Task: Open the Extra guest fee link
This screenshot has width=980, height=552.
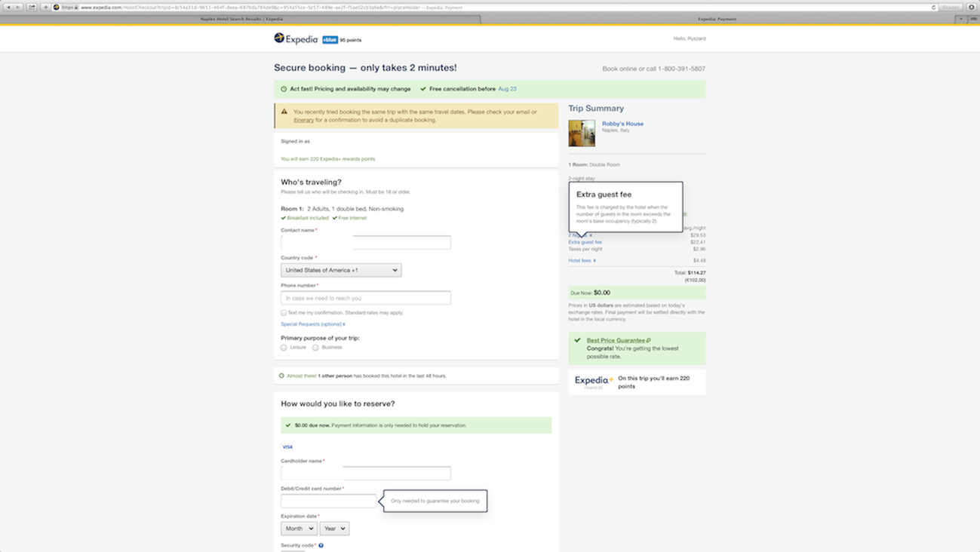Action: pos(585,242)
